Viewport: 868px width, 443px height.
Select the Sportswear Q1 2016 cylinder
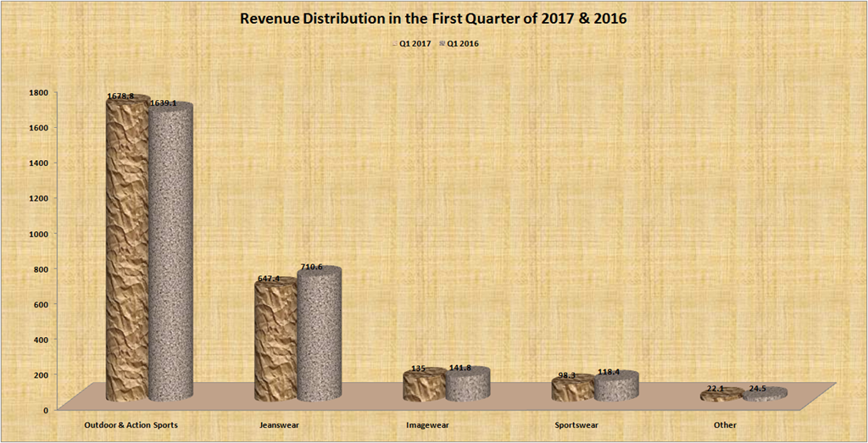pyautogui.click(x=616, y=386)
